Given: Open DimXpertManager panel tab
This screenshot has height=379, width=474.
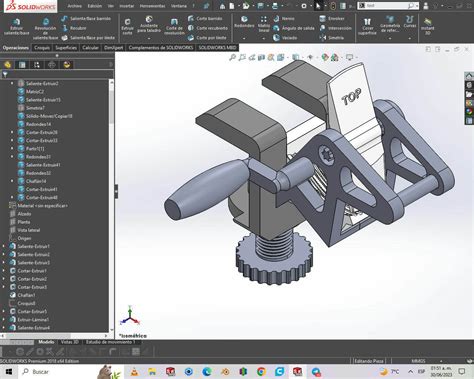Looking at the screenshot, I should click(52, 65).
